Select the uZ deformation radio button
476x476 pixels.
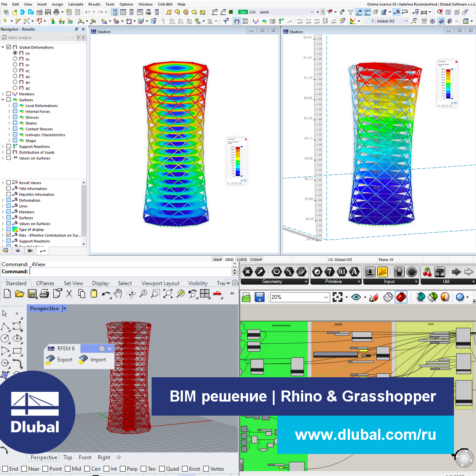[x=15, y=71]
